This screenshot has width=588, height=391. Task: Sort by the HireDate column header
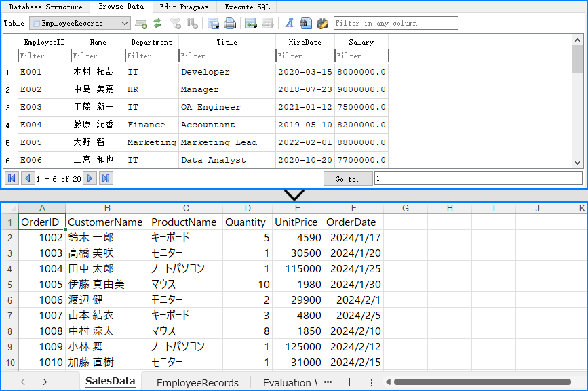(x=305, y=42)
